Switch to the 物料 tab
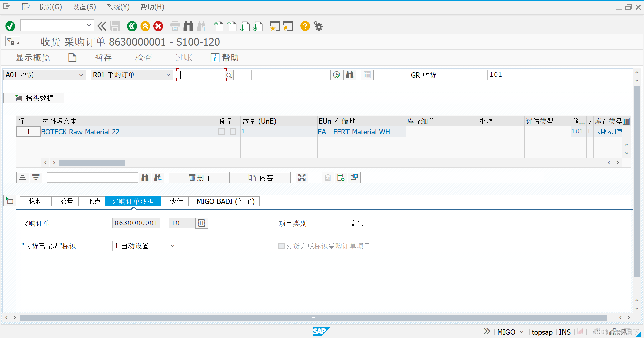 pos(36,201)
